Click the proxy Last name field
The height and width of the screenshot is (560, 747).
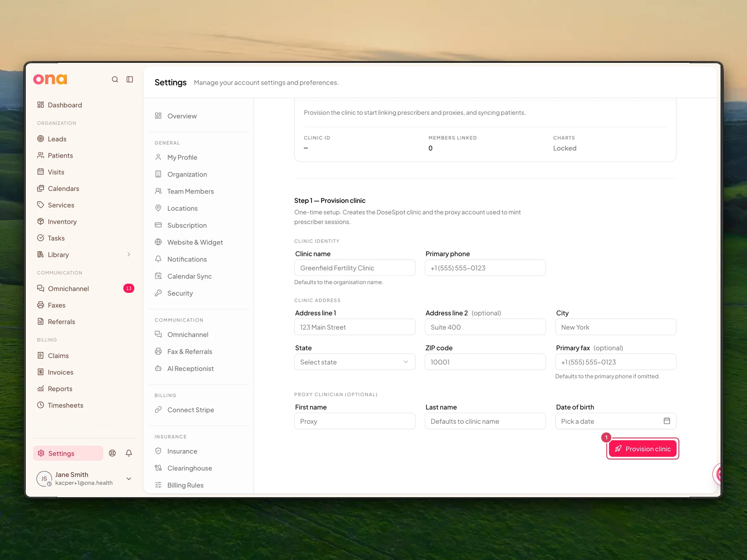(x=485, y=421)
